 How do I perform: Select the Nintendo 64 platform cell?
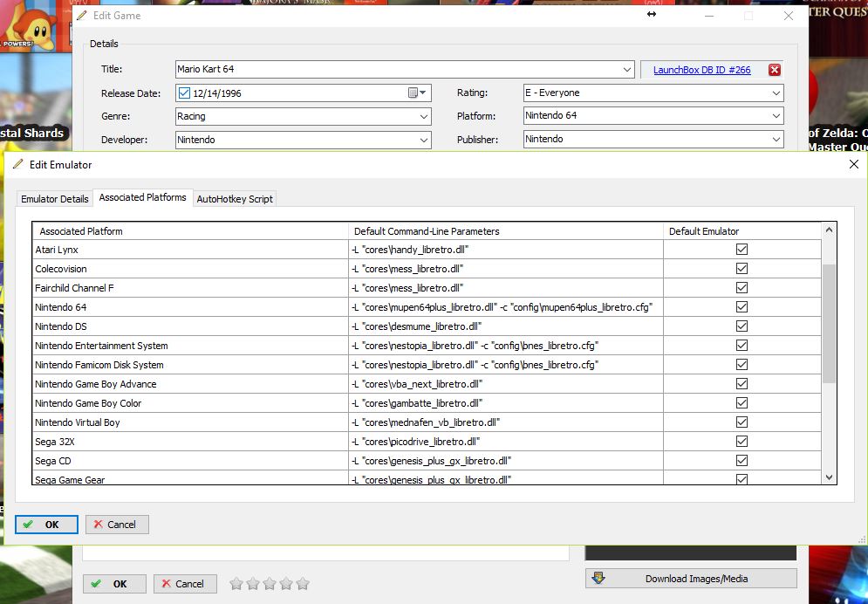tap(190, 307)
